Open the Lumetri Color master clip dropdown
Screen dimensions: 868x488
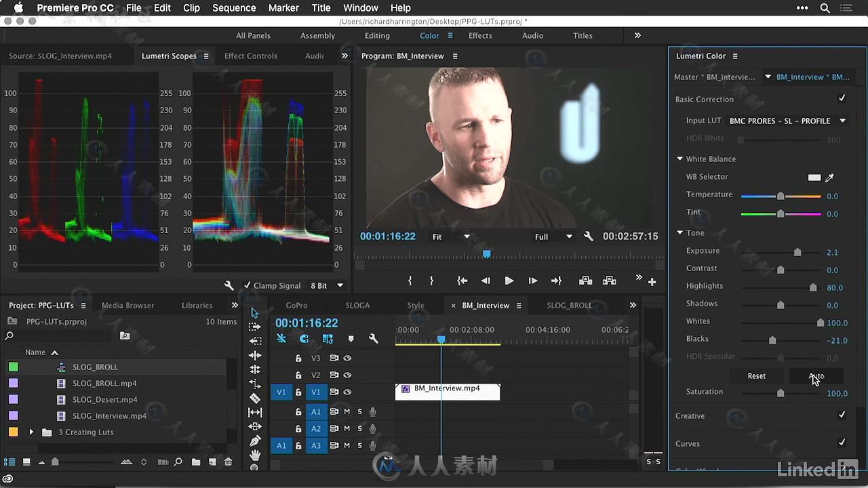point(768,77)
